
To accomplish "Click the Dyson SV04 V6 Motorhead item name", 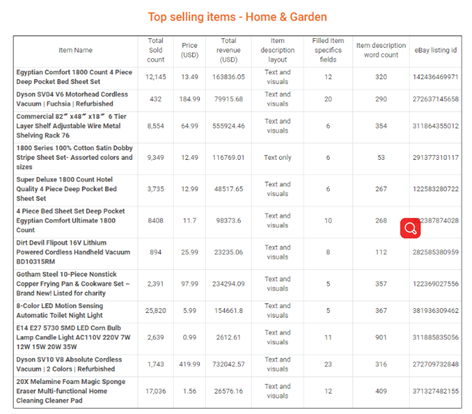I will click(x=72, y=99).
